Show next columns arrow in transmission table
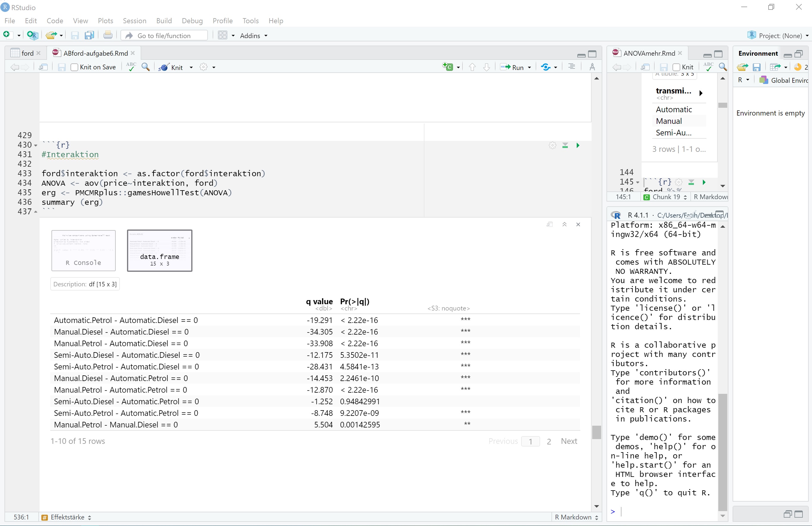Viewport: 812px width, 526px height. click(x=701, y=93)
